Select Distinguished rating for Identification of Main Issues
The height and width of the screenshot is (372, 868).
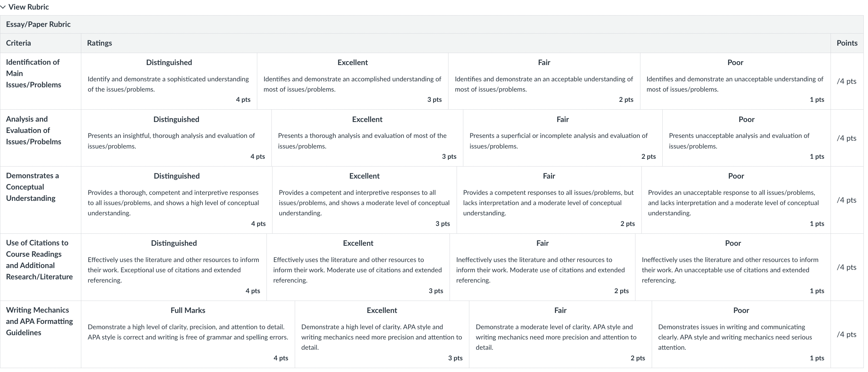click(x=169, y=81)
